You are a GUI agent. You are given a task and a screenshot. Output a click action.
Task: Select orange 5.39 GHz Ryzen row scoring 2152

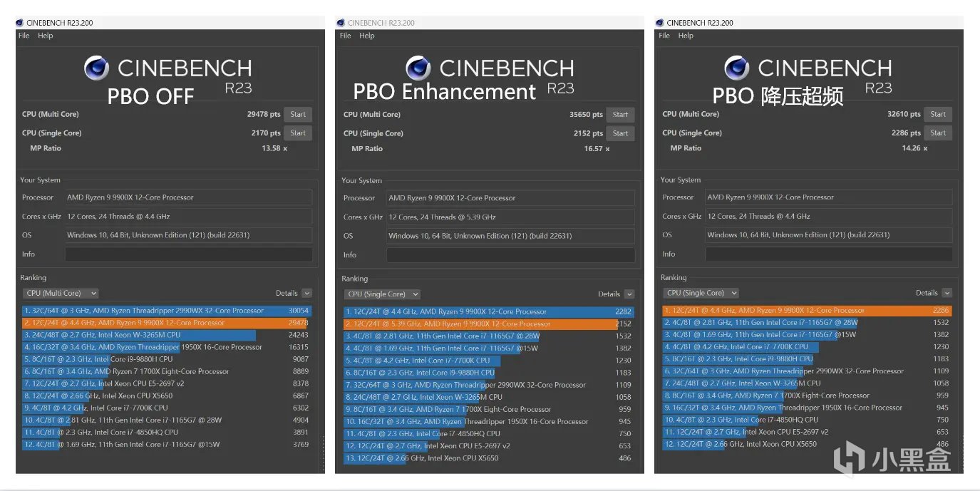[x=489, y=324]
